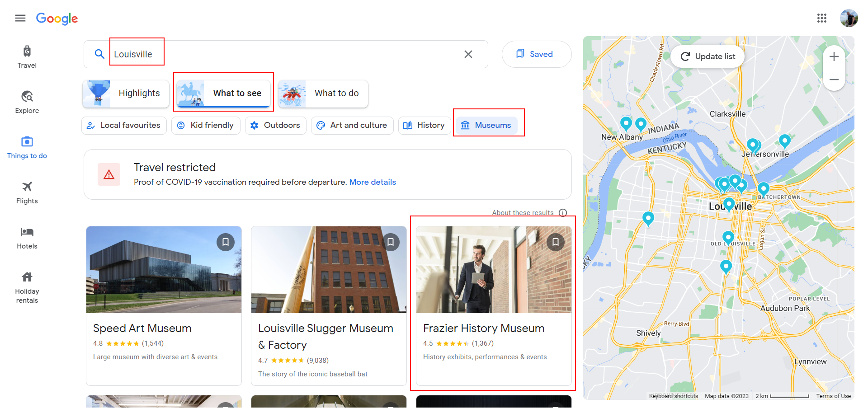The height and width of the screenshot is (408, 868).
Task: Click the Louisville search field
Action: coord(286,54)
